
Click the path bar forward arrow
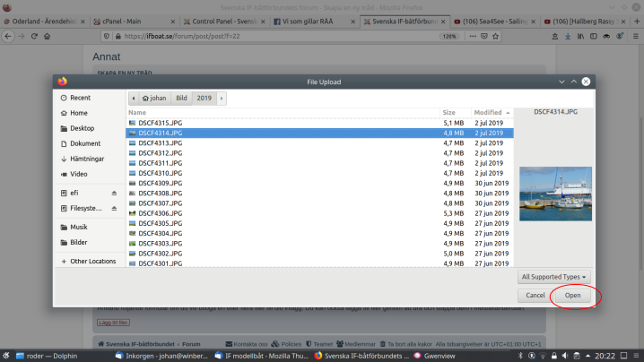222,98
